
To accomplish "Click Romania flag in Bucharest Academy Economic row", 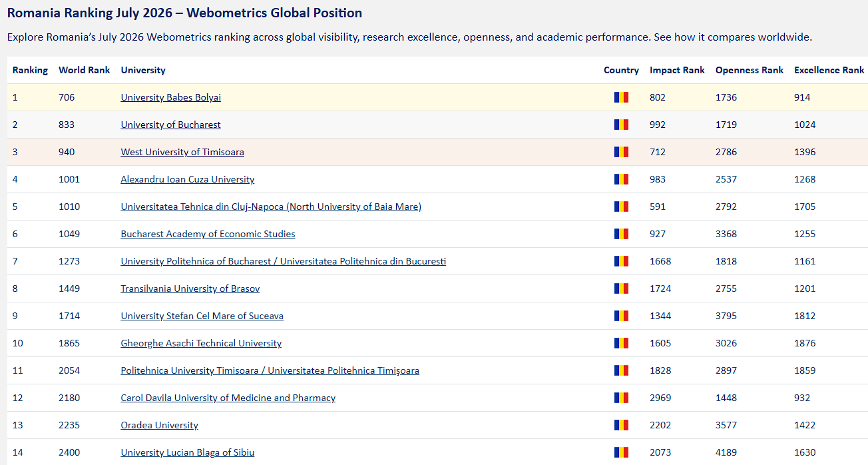I will point(621,234).
